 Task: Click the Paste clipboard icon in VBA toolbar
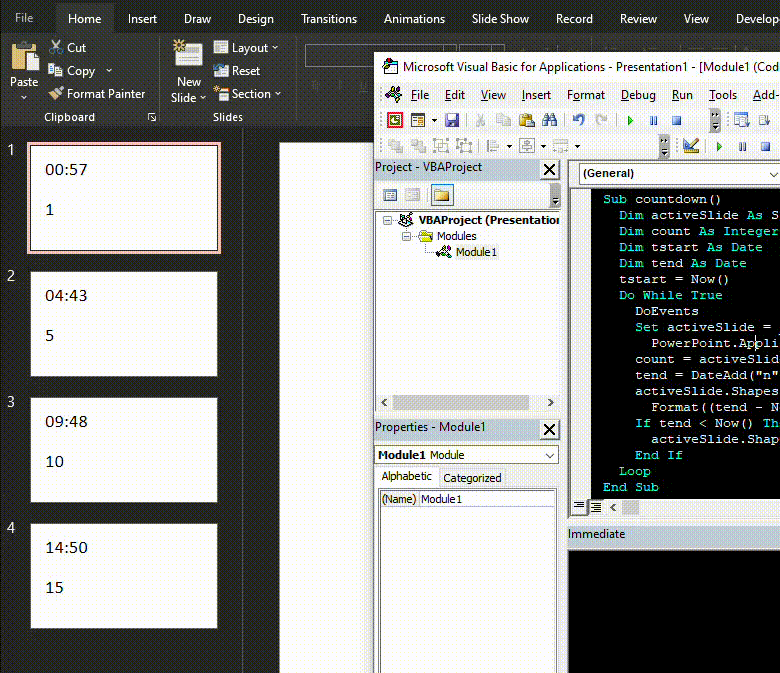tap(526, 120)
